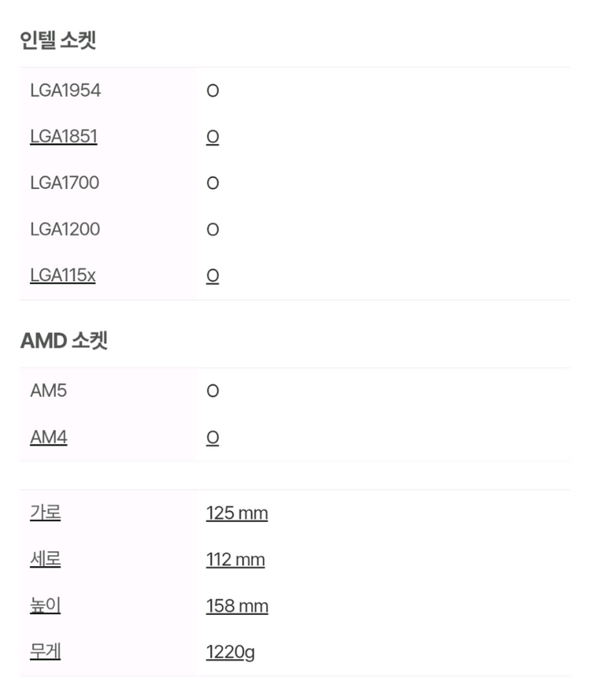Click the underlined O beside LGA115x
Screen dimensions: 591x700
(x=213, y=276)
